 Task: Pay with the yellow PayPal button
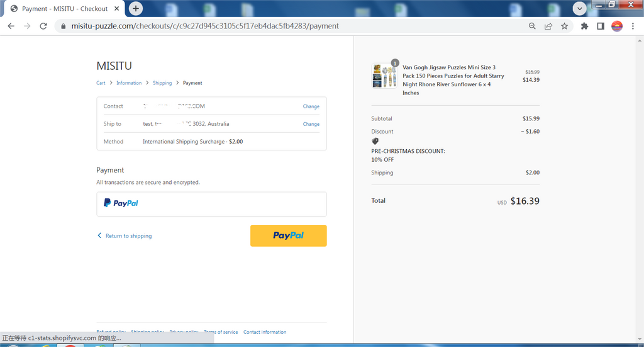[288, 236]
